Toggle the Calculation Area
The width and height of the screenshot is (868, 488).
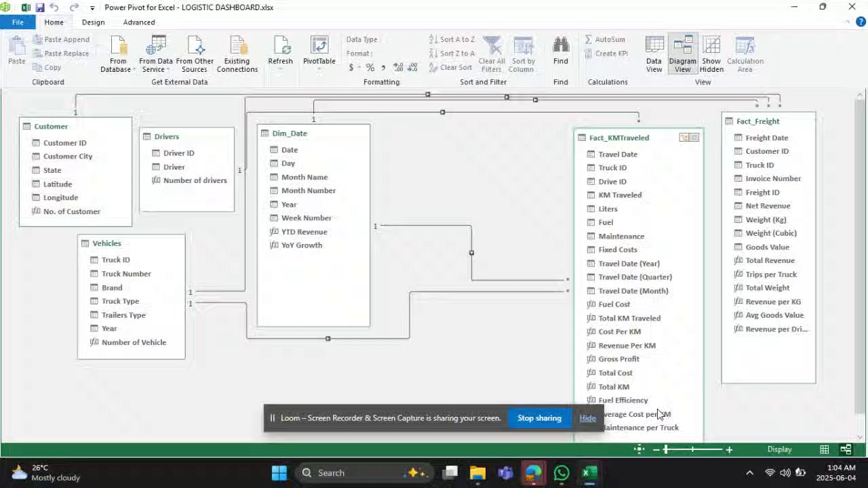pos(745,54)
